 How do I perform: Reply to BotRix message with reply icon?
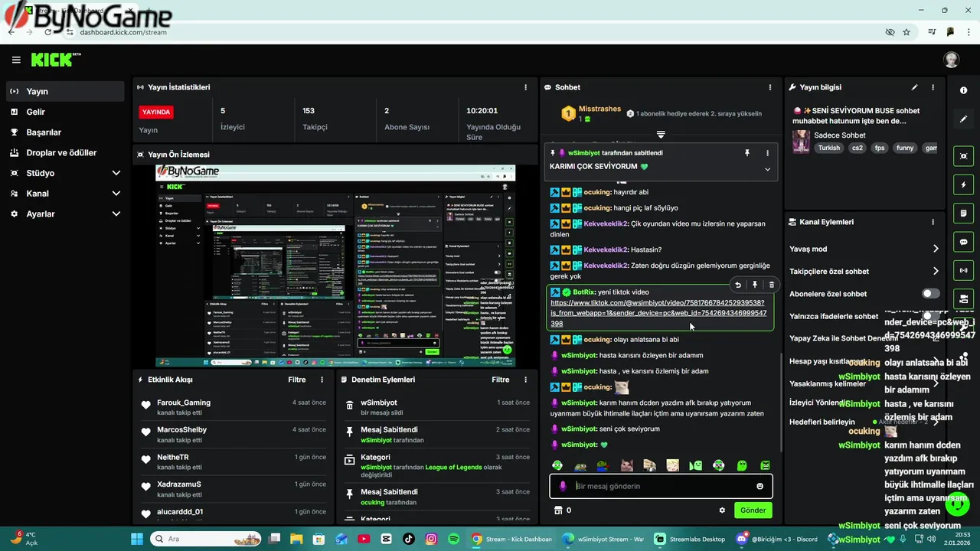738,285
